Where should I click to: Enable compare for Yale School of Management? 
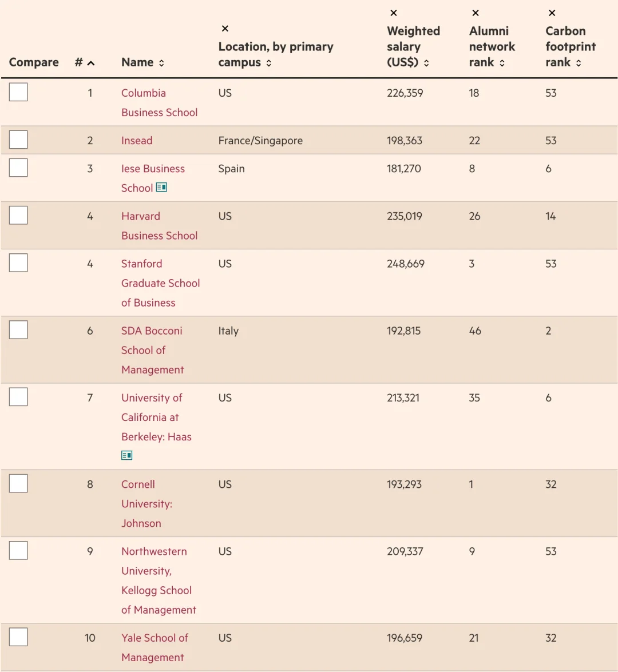point(18,637)
